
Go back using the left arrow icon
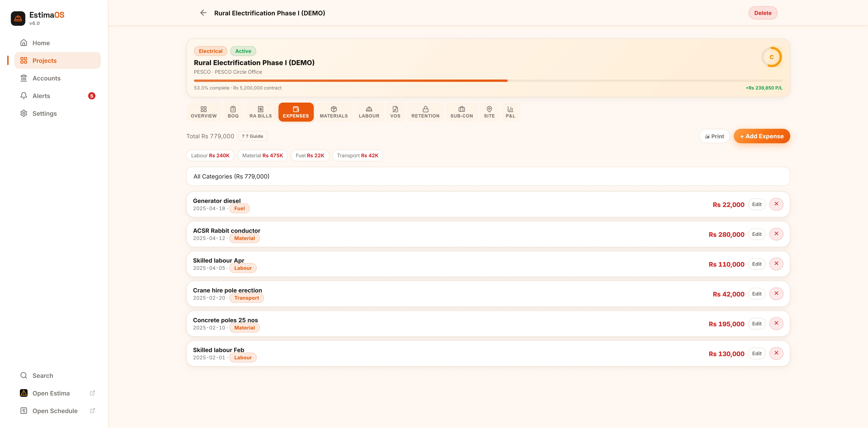[x=203, y=13]
